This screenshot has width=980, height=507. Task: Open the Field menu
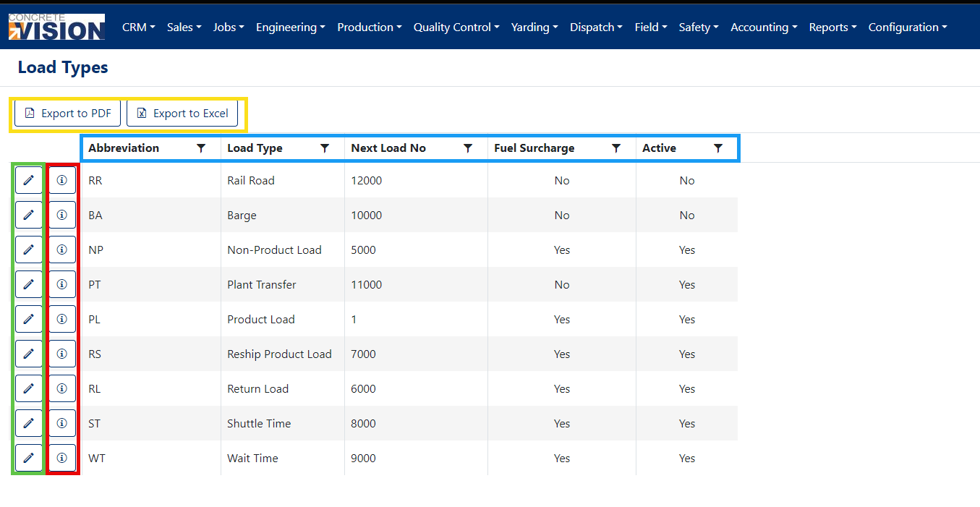(x=651, y=27)
